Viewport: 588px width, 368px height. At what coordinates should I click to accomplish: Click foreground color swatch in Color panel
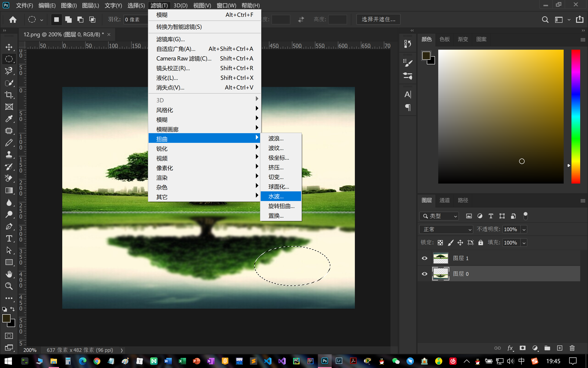point(426,55)
